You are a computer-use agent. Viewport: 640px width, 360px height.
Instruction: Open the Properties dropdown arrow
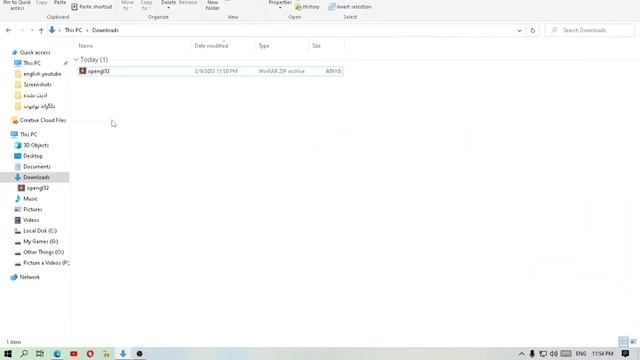coord(280,8)
